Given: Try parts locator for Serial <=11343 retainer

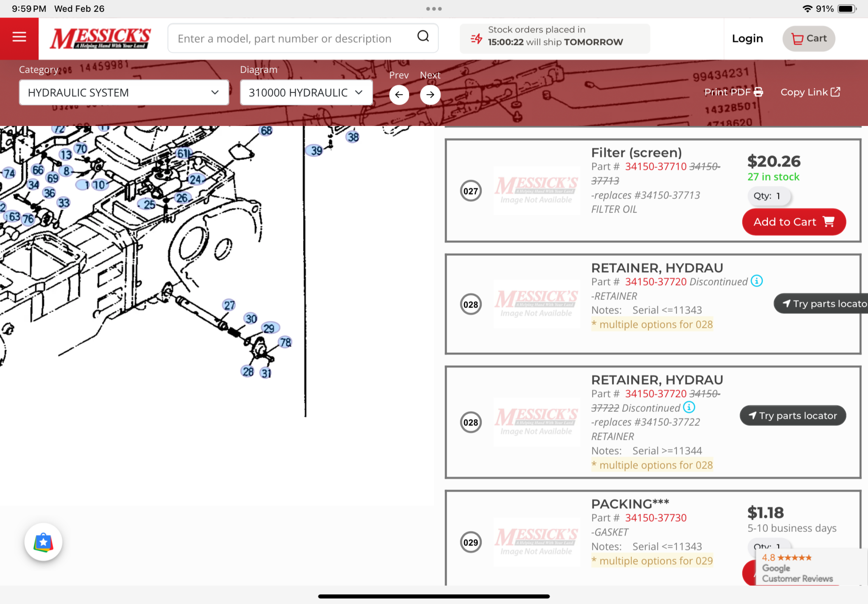Looking at the screenshot, I should coord(822,304).
